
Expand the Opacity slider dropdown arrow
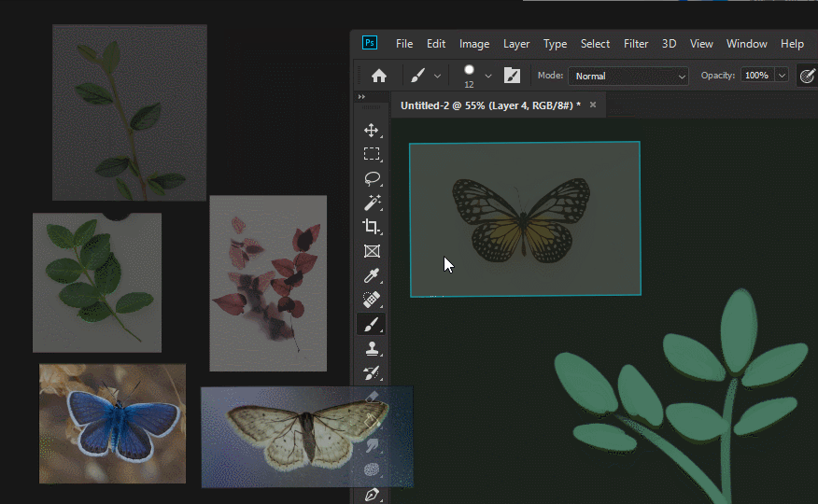782,76
